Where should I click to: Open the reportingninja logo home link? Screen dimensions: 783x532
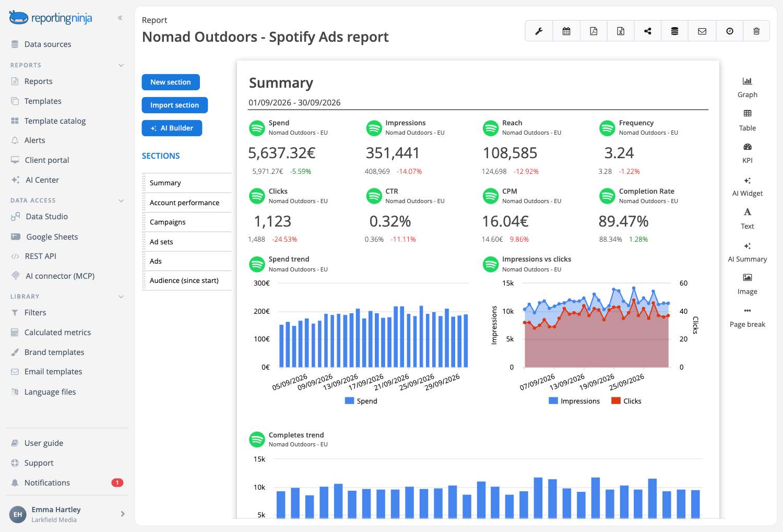click(51, 18)
